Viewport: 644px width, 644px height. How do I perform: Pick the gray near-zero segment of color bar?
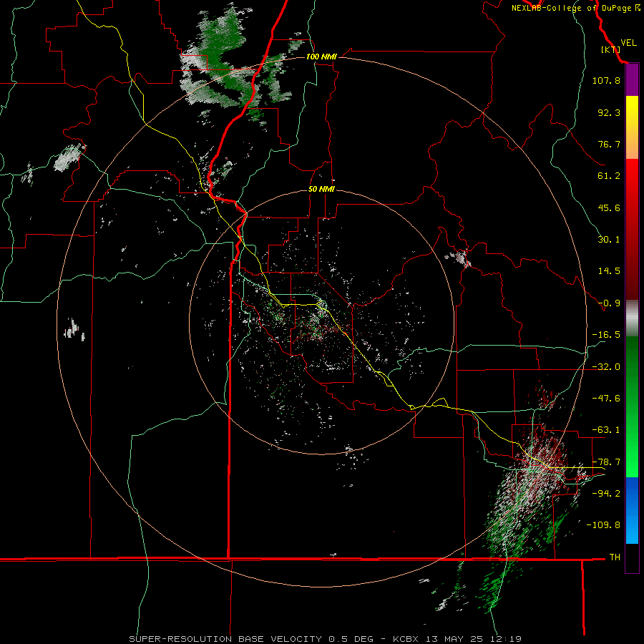632,318
